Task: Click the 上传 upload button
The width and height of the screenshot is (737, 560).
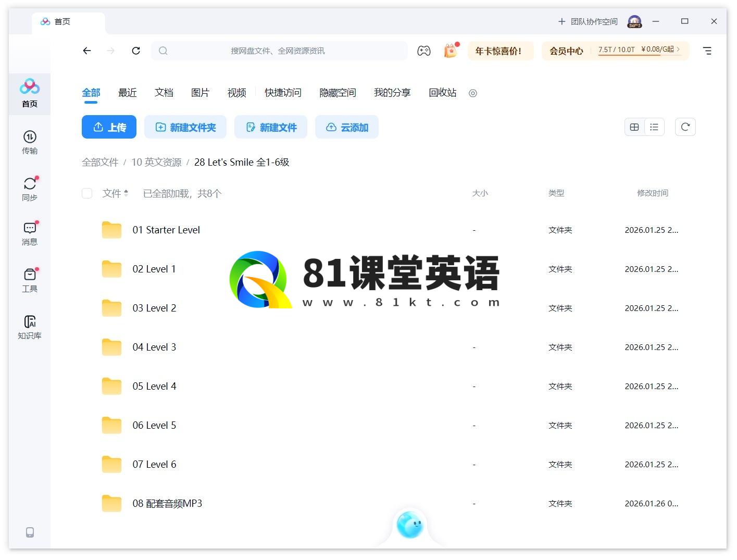Action: tap(109, 127)
